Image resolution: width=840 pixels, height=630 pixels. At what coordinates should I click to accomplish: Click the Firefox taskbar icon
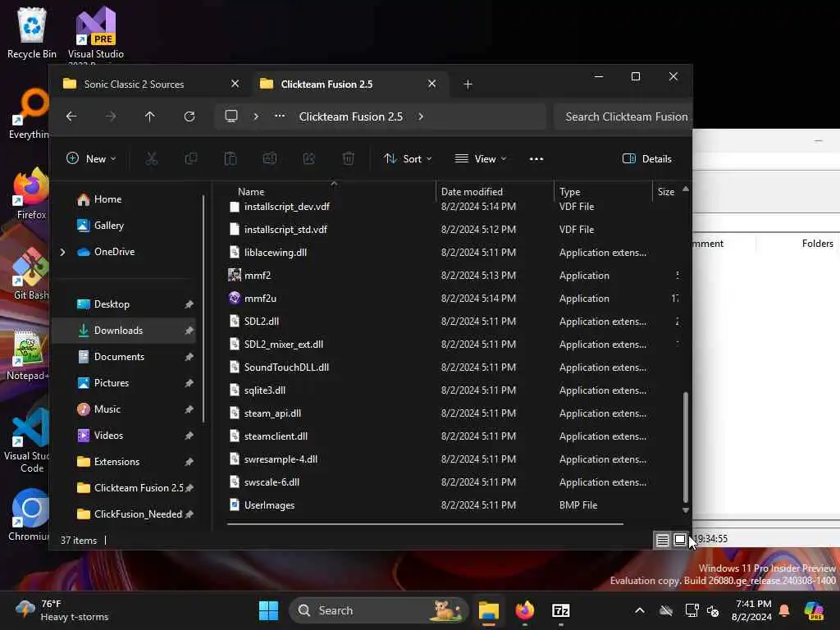click(524, 610)
